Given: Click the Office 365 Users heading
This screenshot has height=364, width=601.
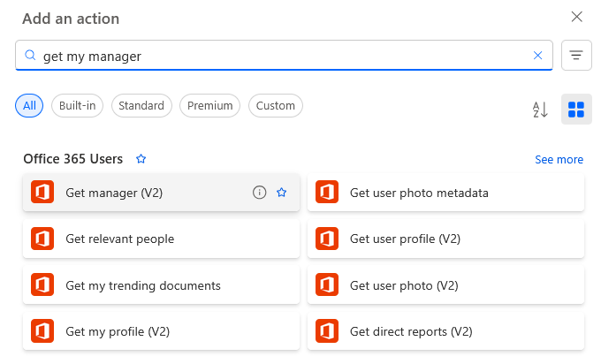Looking at the screenshot, I should tap(72, 159).
